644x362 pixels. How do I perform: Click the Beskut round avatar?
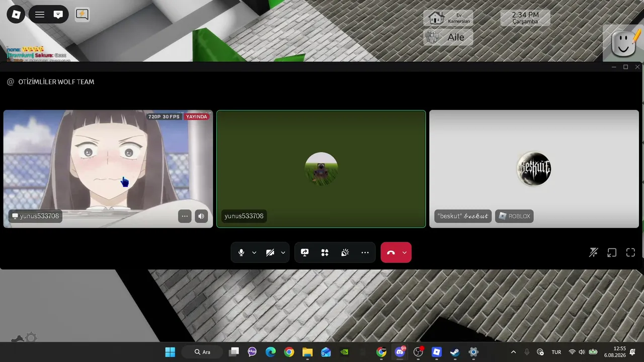coord(534,168)
